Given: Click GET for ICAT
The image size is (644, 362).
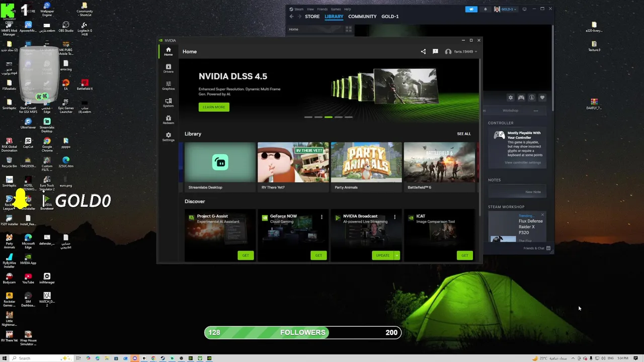Looking at the screenshot, I should pyautogui.click(x=464, y=255).
